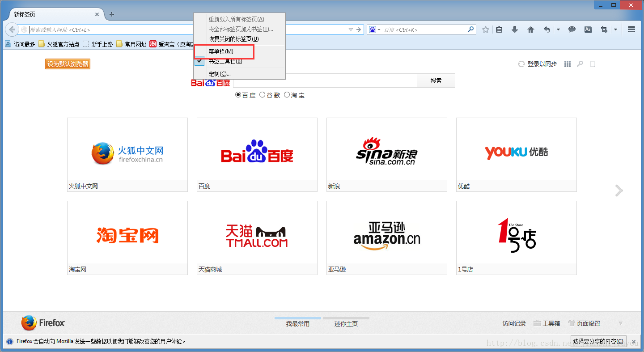Open the 亚马逊 amazon tile

(x=387, y=238)
